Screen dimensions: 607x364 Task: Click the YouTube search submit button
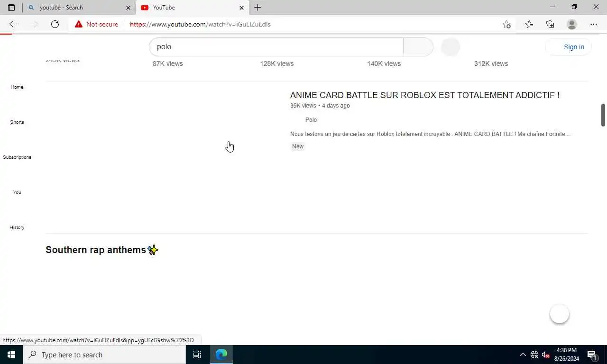(418, 47)
